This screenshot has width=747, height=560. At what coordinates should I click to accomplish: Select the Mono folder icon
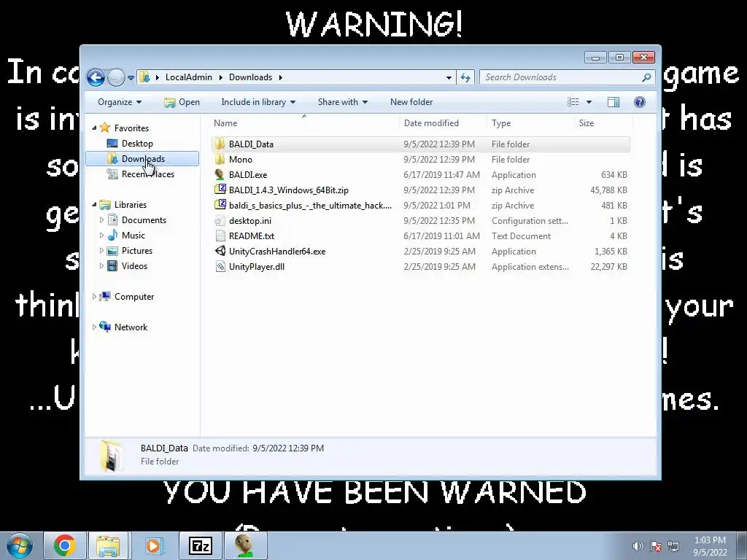coord(220,159)
